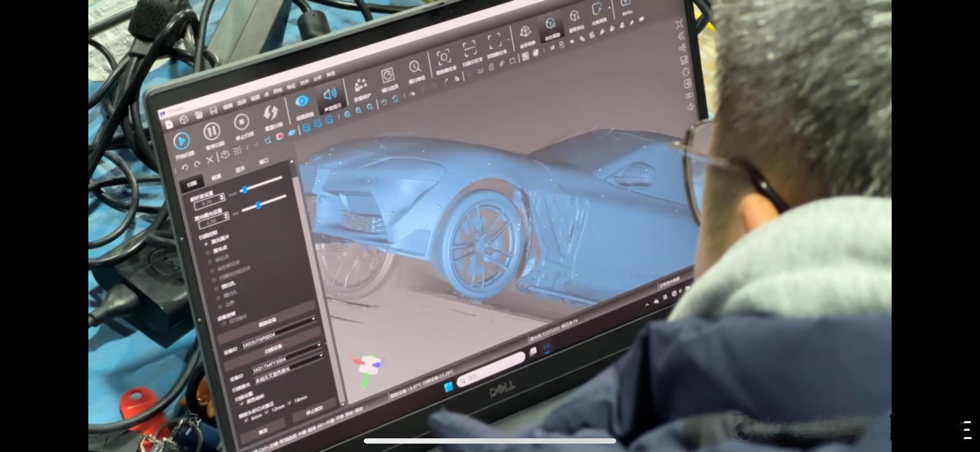Click the red rectangle record icon

click(280, 136)
